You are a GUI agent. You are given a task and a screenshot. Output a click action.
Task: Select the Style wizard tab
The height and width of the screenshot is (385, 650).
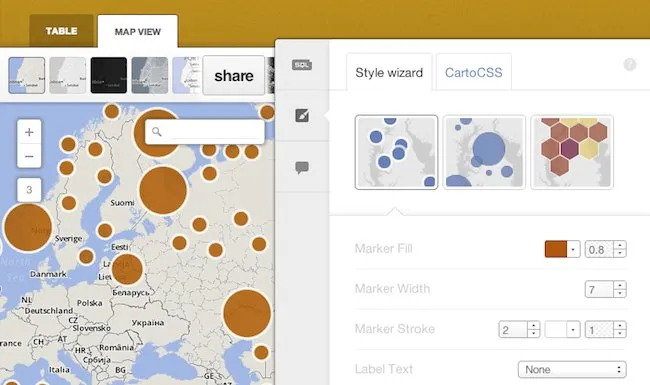389,73
